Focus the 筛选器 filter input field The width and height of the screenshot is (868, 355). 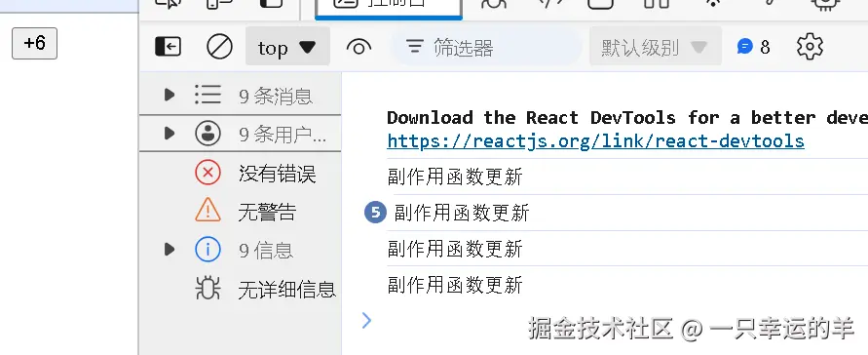[487, 47]
